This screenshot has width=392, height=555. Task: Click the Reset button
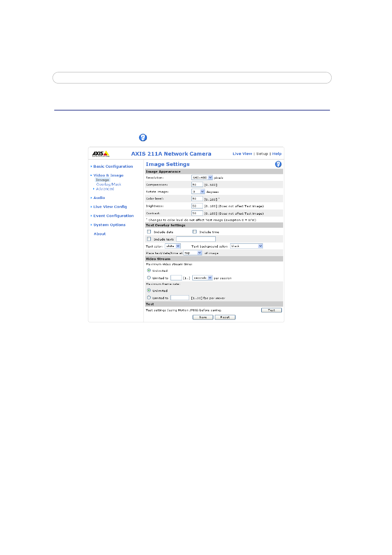pyautogui.click(x=225, y=317)
